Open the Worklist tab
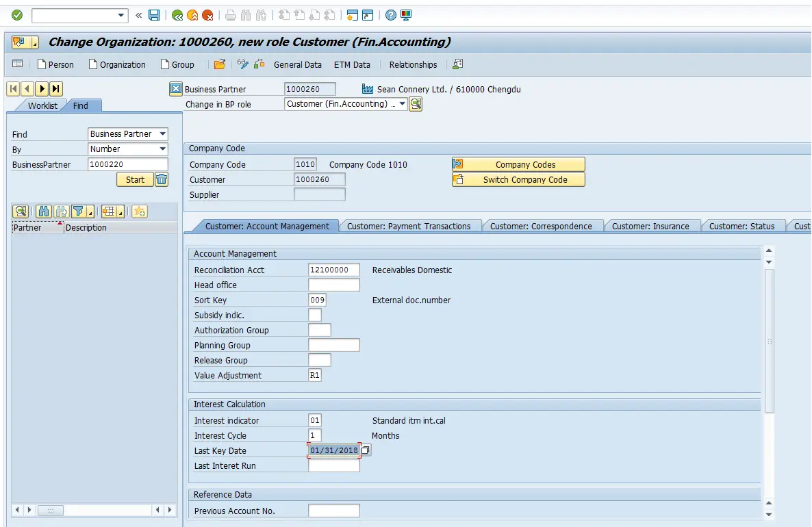The image size is (812, 527). pos(42,105)
